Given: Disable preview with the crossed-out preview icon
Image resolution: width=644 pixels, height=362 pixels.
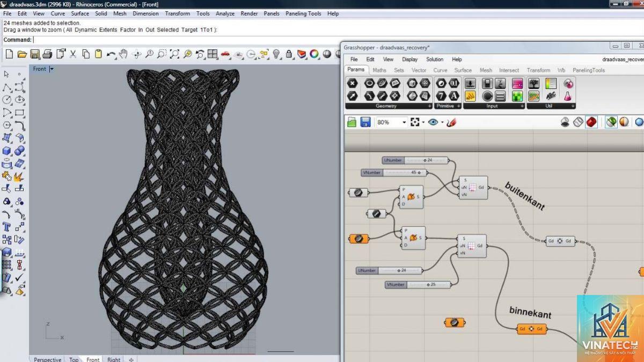Looking at the screenshot, I should coord(565,122).
